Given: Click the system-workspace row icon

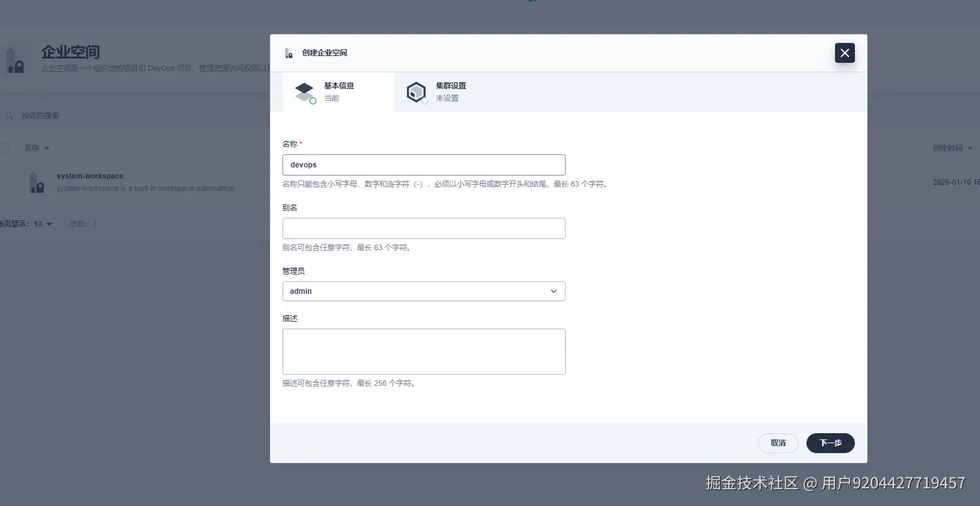Looking at the screenshot, I should (x=37, y=182).
